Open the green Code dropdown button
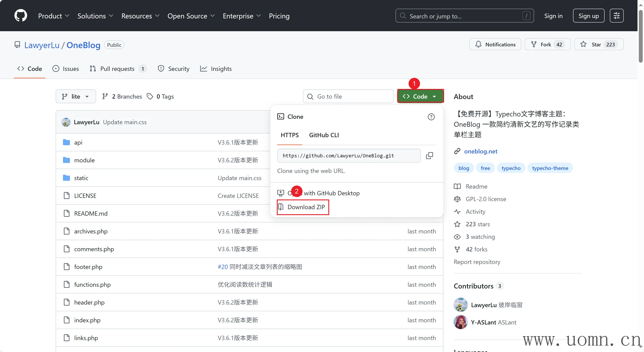This screenshot has width=644, height=352. point(420,96)
